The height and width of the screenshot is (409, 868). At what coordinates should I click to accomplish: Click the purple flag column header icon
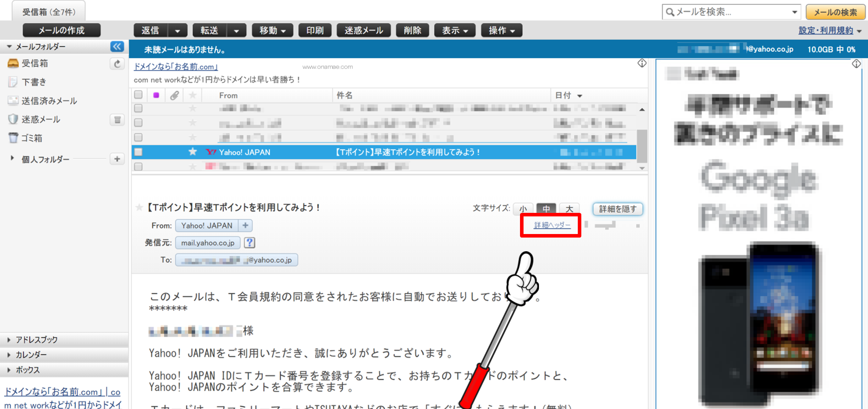156,95
